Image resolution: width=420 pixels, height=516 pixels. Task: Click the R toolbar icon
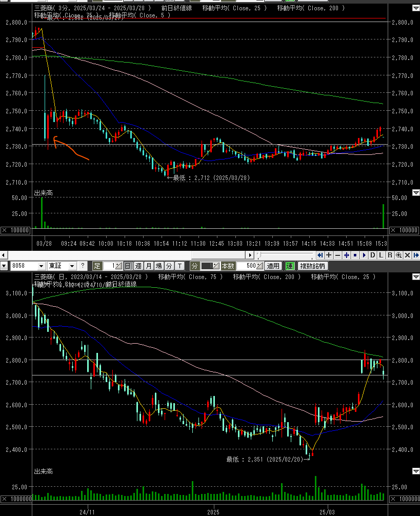click(x=390, y=255)
